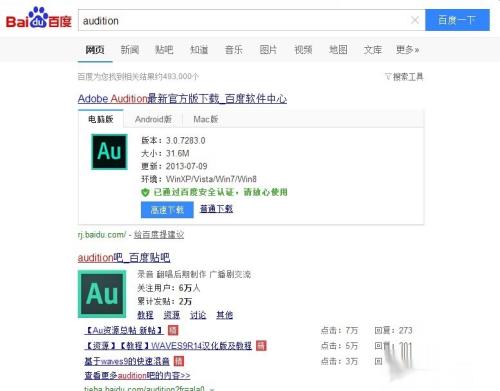
Task: Click the 百度一下 search button
Action: pyautogui.click(x=457, y=20)
